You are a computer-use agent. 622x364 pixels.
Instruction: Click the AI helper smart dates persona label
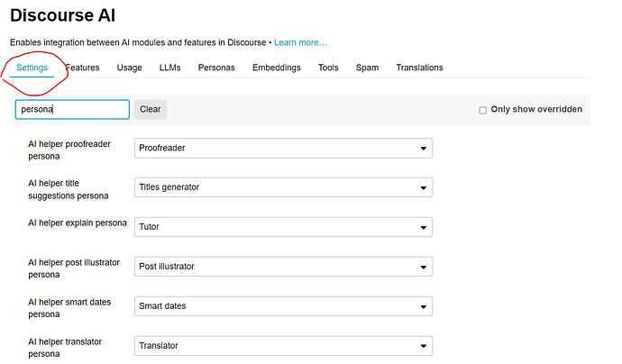[x=69, y=308]
